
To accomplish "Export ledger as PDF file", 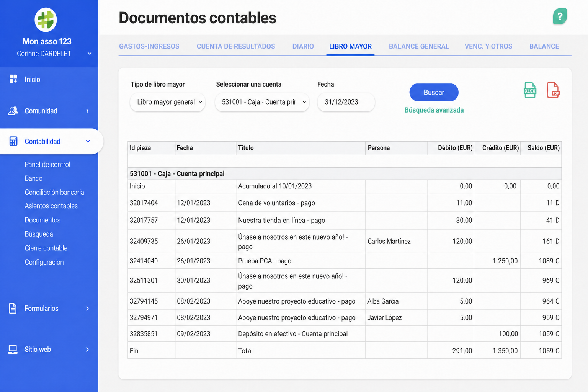I will point(553,90).
